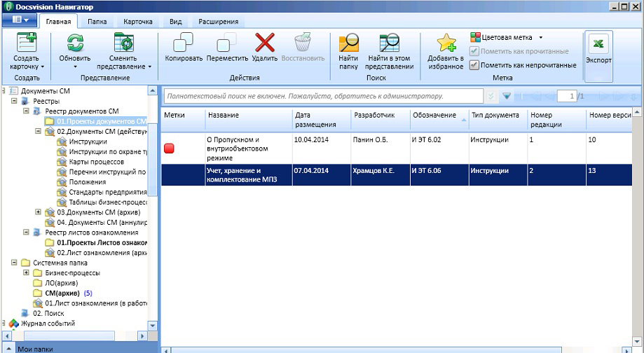The height and width of the screenshot is (353, 644).
Task: Sort by Разработчик column header
Action: (x=381, y=120)
